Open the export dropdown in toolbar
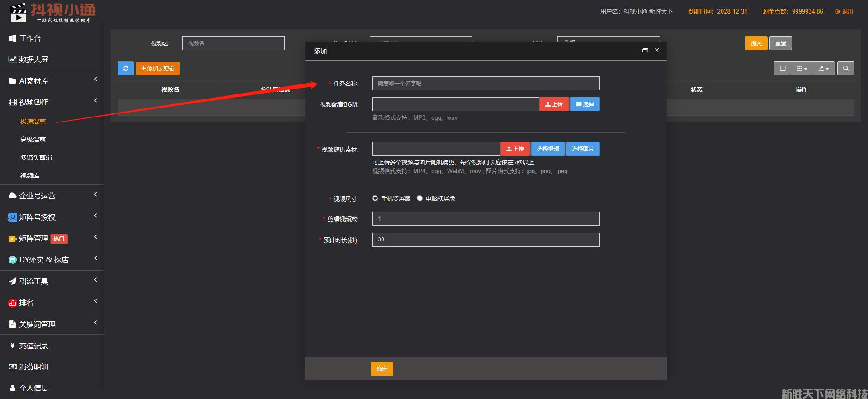This screenshot has height=399, width=868. pyautogui.click(x=824, y=69)
